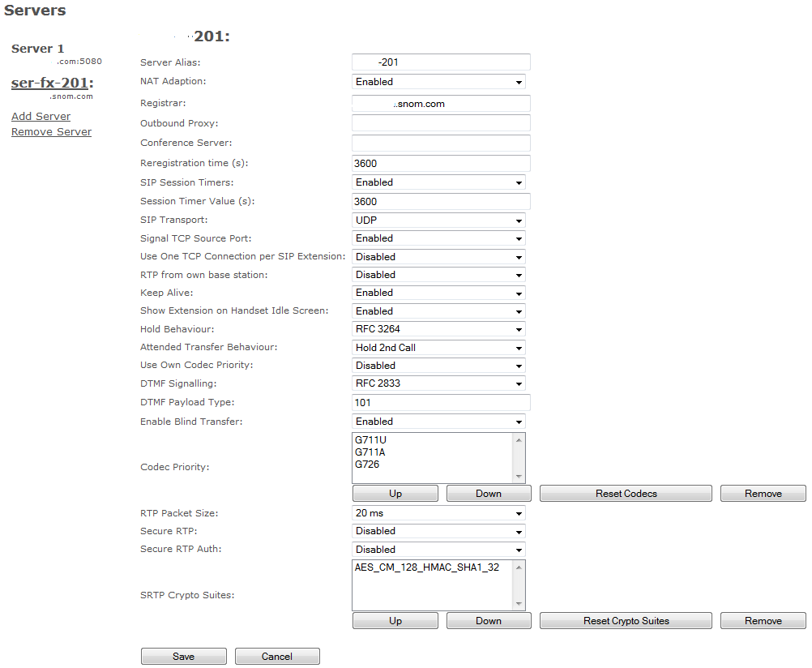Click the Reset Crypto Suites button
The image size is (812, 668).
point(626,621)
